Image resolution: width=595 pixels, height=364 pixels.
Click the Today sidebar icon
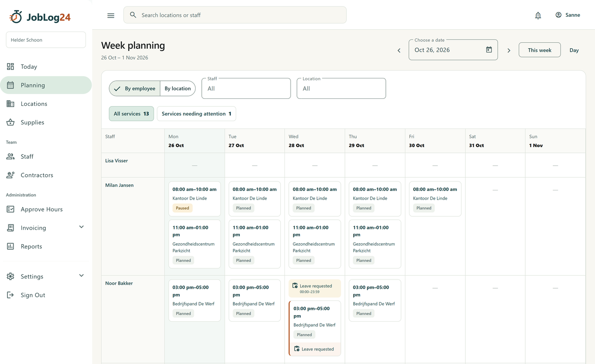coord(10,66)
